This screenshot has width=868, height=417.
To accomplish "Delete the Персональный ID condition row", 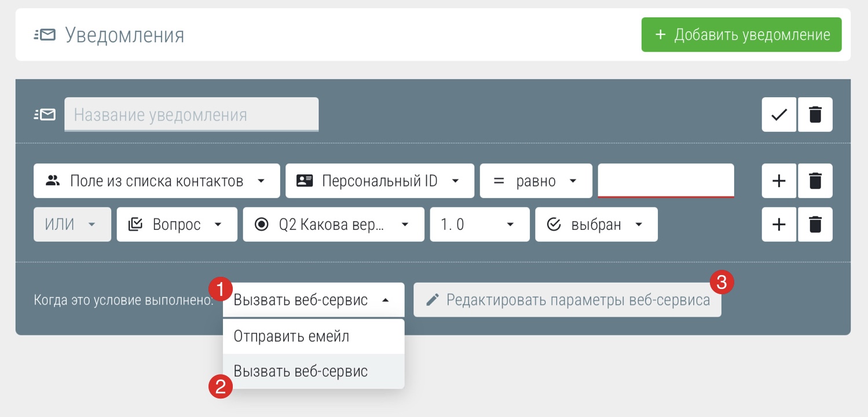I will coord(815,181).
